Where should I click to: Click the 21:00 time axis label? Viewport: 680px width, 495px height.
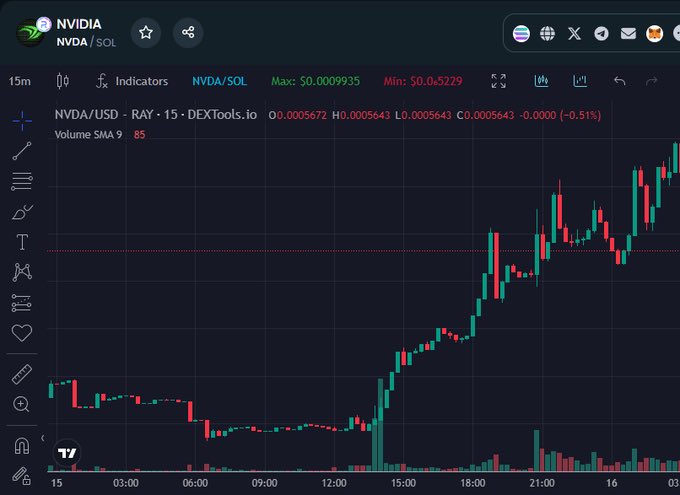pos(542,483)
